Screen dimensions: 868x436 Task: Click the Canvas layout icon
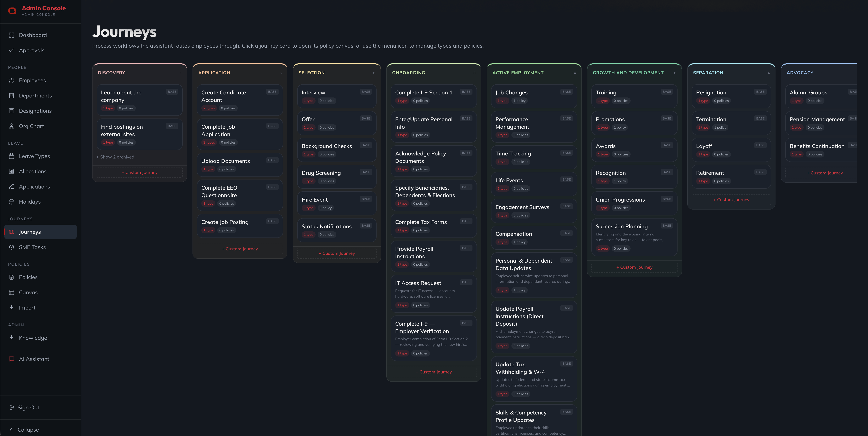(12, 292)
